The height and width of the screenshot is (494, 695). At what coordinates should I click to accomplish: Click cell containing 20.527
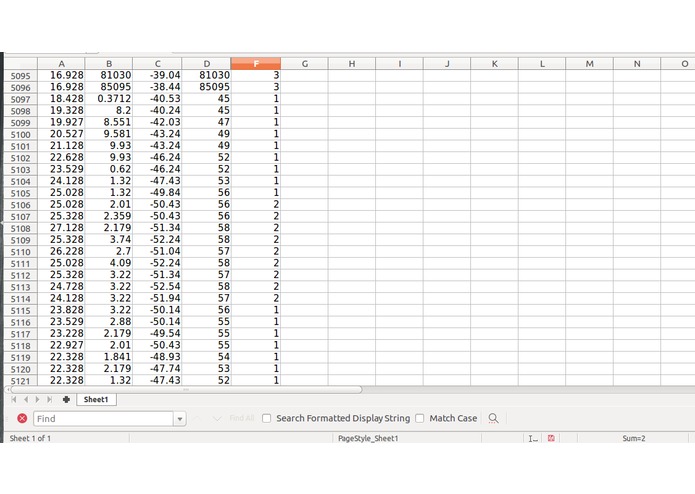61,134
